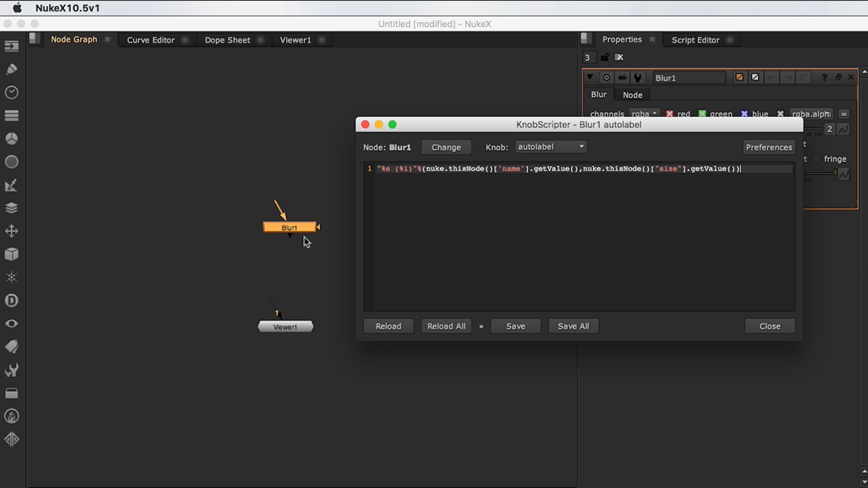The image size is (868, 488).
Task: Open the bottom plugin icon in left toolbar
Action: 12,439
